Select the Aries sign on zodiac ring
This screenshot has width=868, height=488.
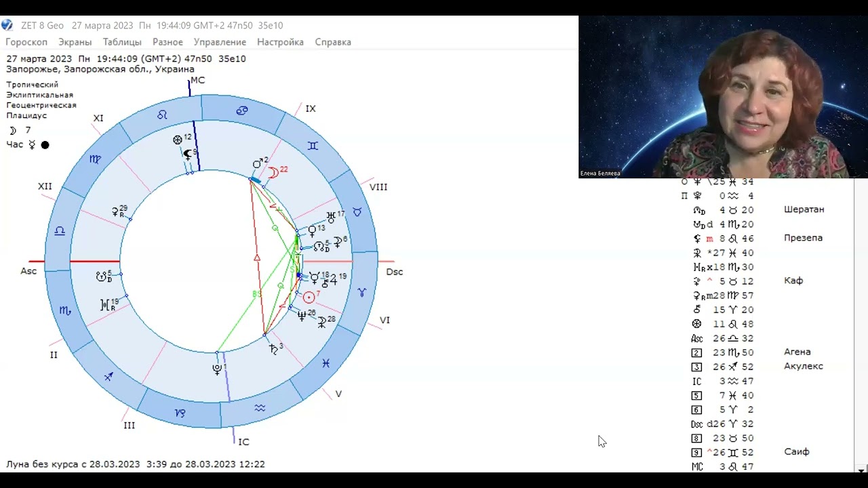click(x=362, y=293)
